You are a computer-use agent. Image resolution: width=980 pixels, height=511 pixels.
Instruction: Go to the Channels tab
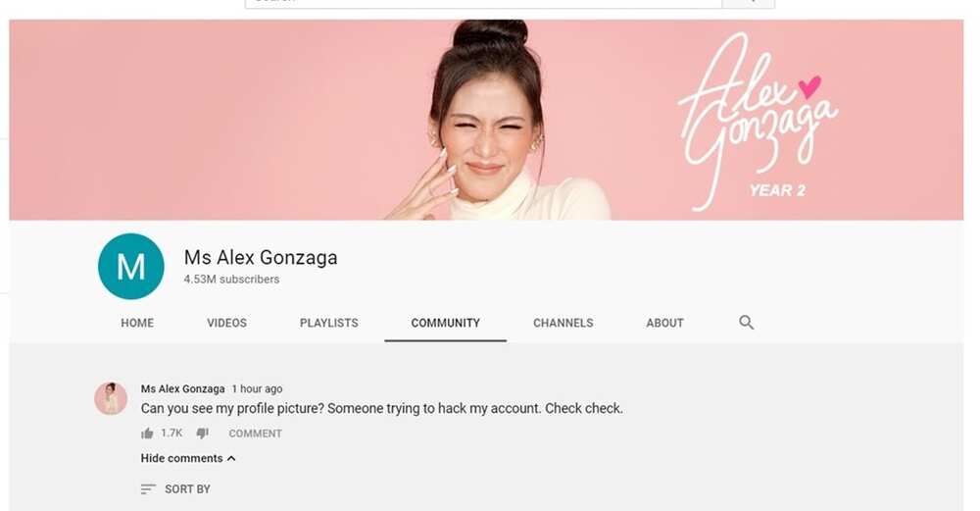tap(563, 323)
